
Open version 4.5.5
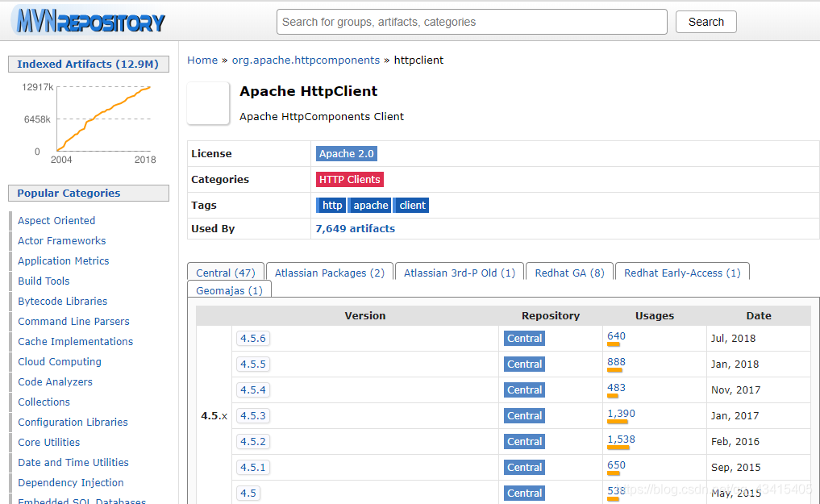[253, 364]
